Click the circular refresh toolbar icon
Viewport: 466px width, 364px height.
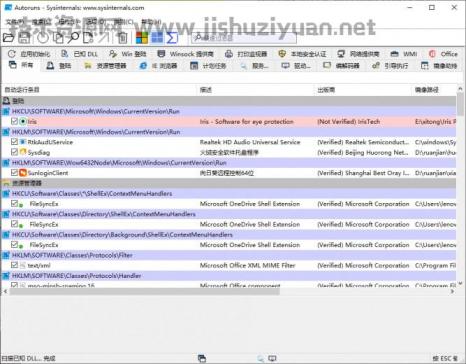tap(43, 37)
